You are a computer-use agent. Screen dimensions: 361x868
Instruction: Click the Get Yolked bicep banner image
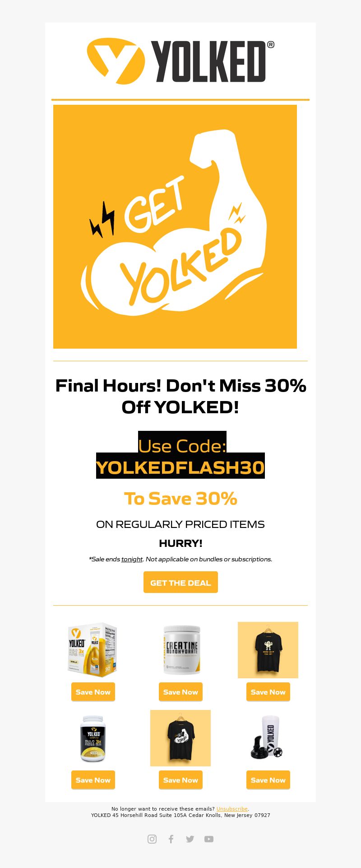pos(175,227)
